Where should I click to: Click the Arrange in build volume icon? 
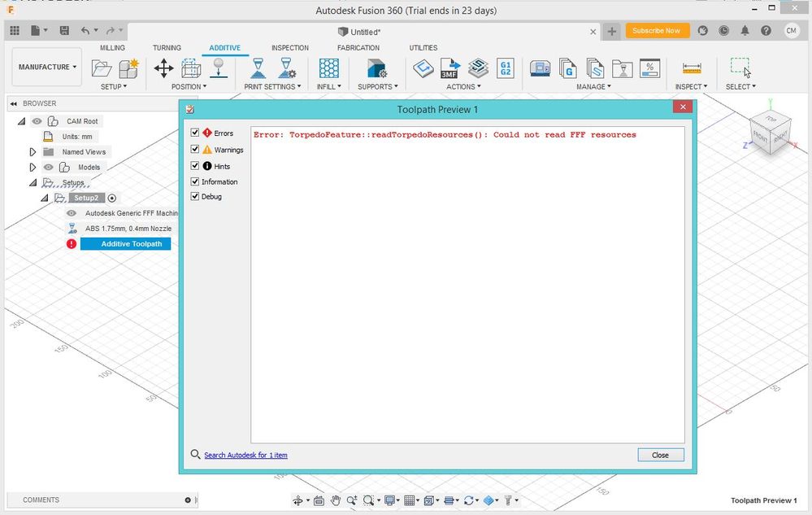tap(191, 68)
